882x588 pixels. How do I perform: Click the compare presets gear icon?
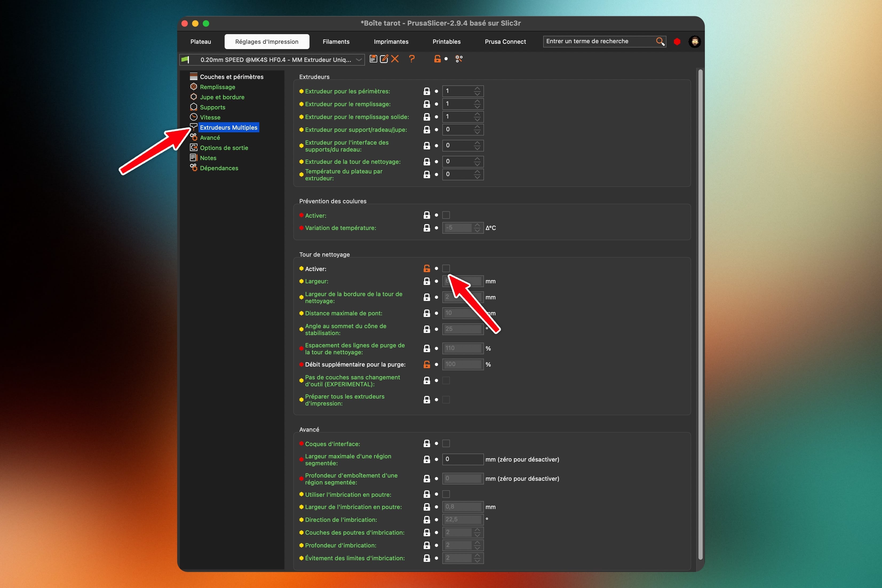coord(459,59)
